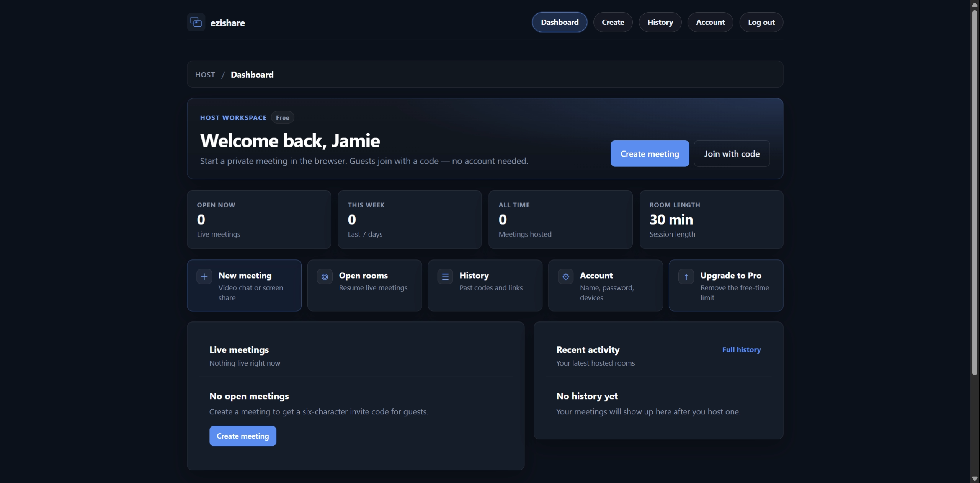Viewport: 980px width, 483px height.
Task: Go to the Create nav tab
Action: [x=613, y=22]
